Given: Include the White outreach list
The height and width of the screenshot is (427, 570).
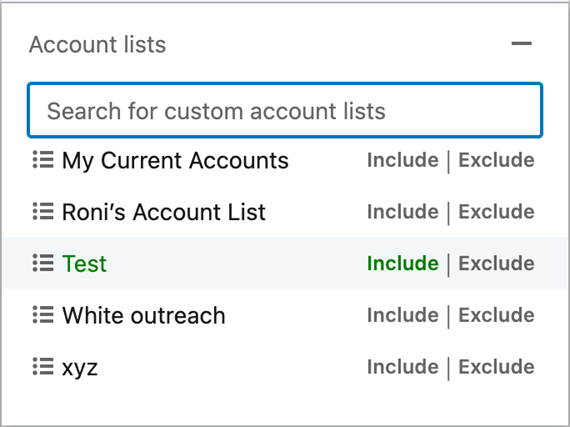Looking at the screenshot, I should [x=403, y=315].
